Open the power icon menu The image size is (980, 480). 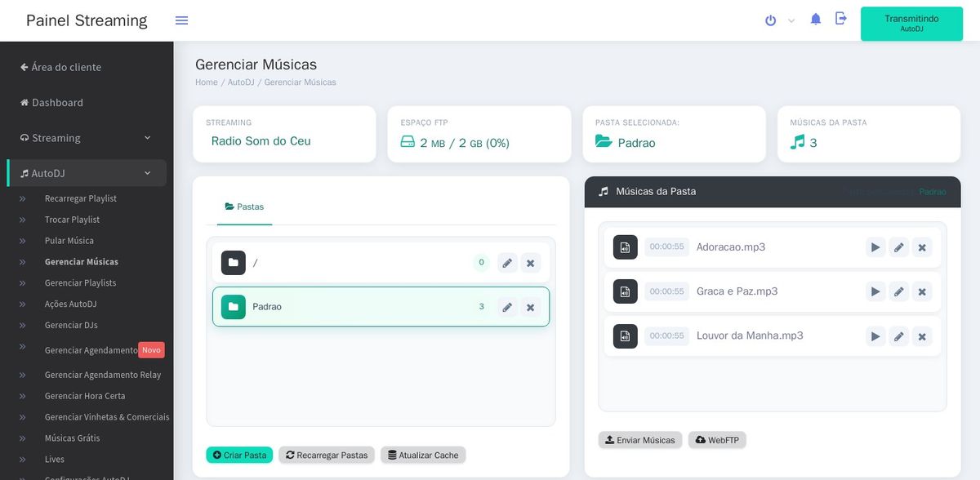pos(770,20)
